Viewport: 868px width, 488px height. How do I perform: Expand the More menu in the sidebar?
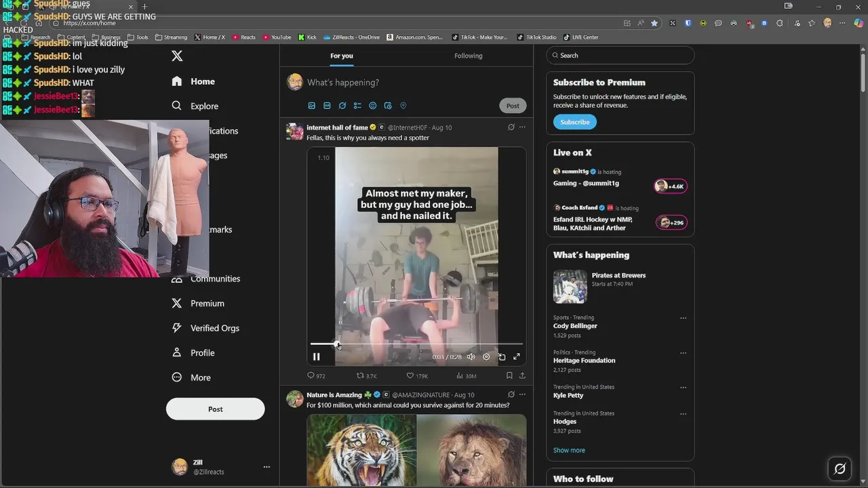pyautogui.click(x=191, y=378)
